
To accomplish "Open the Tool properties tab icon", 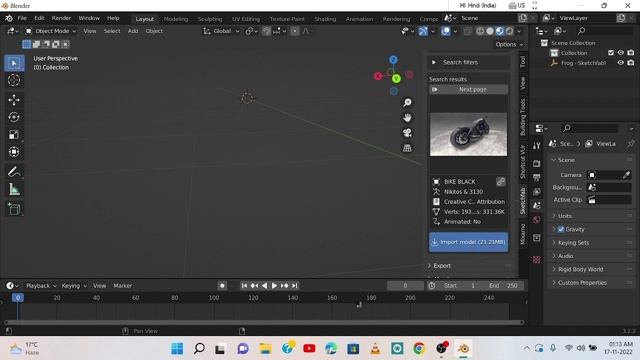I will coord(537,146).
